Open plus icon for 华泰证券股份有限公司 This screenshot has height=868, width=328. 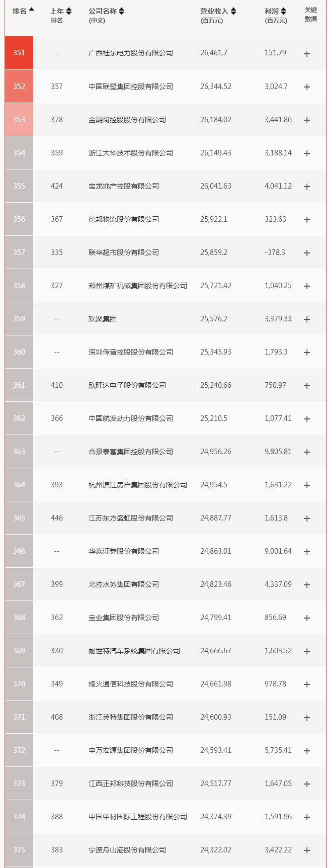[307, 551]
